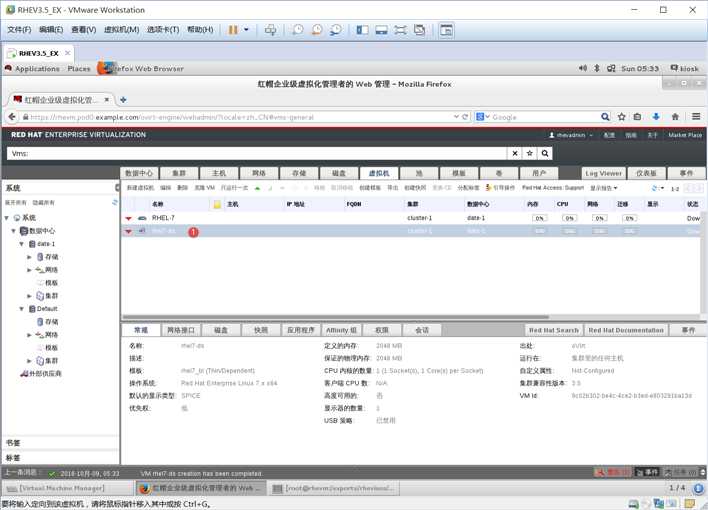Click the revert snapshot icon

point(317,30)
